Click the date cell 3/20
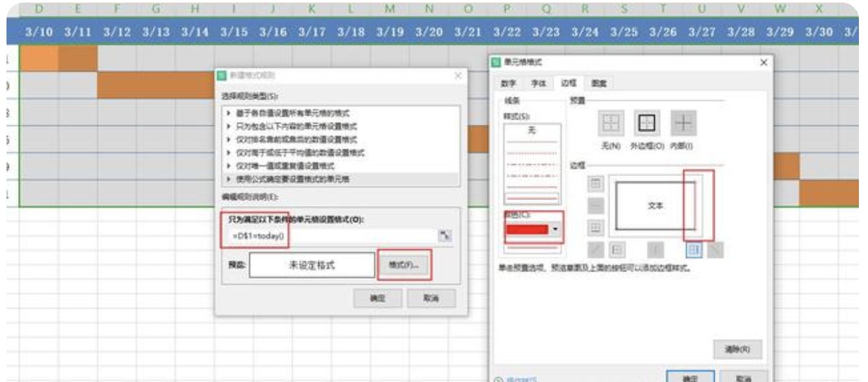Image resolution: width=868 pixels, height=382 pixels. tap(429, 32)
